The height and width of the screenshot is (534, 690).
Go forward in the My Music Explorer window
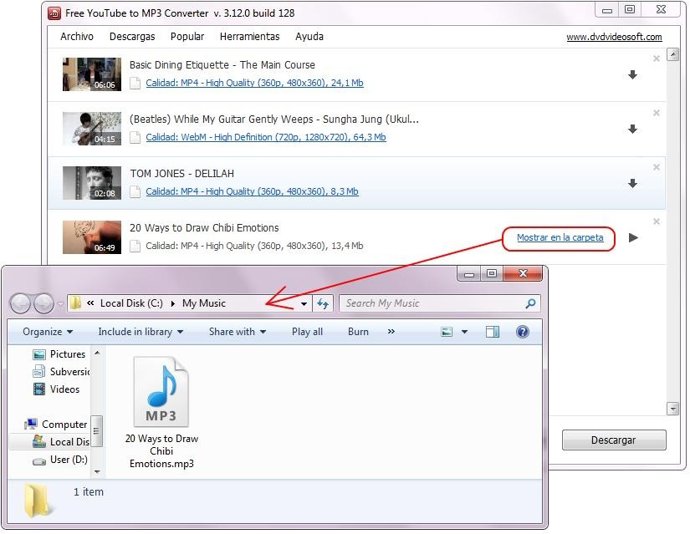click(x=44, y=303)
